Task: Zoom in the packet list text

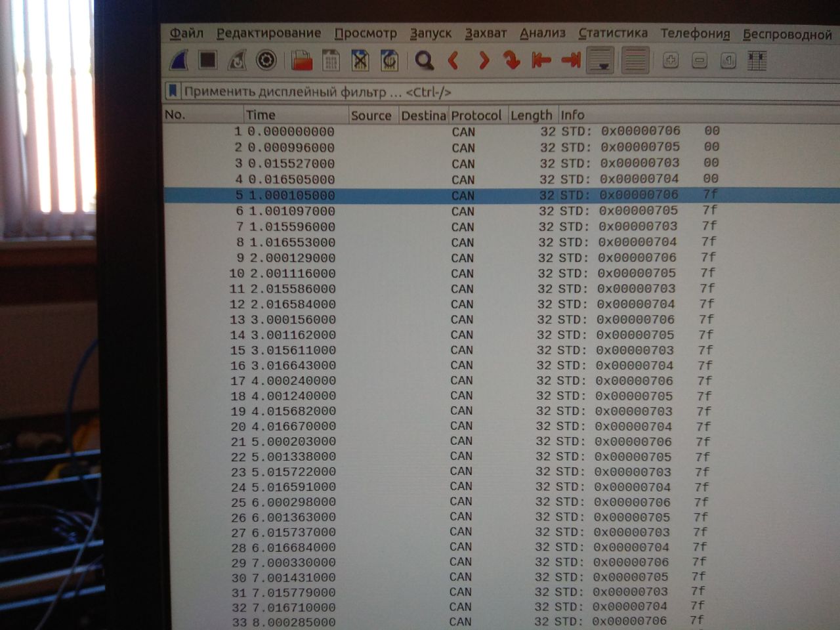Action: (671, 61)
